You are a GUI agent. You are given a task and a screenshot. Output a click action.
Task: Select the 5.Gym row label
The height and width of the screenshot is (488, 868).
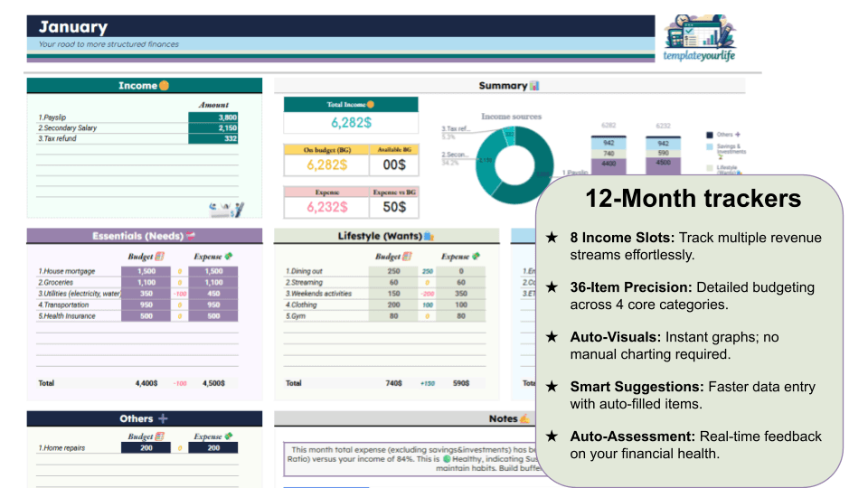coord(295,316)
